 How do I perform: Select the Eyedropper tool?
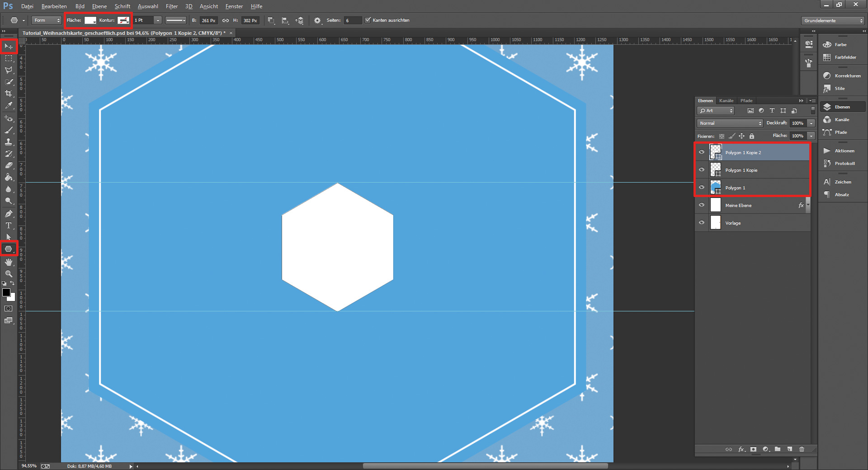tap(9, 105)
